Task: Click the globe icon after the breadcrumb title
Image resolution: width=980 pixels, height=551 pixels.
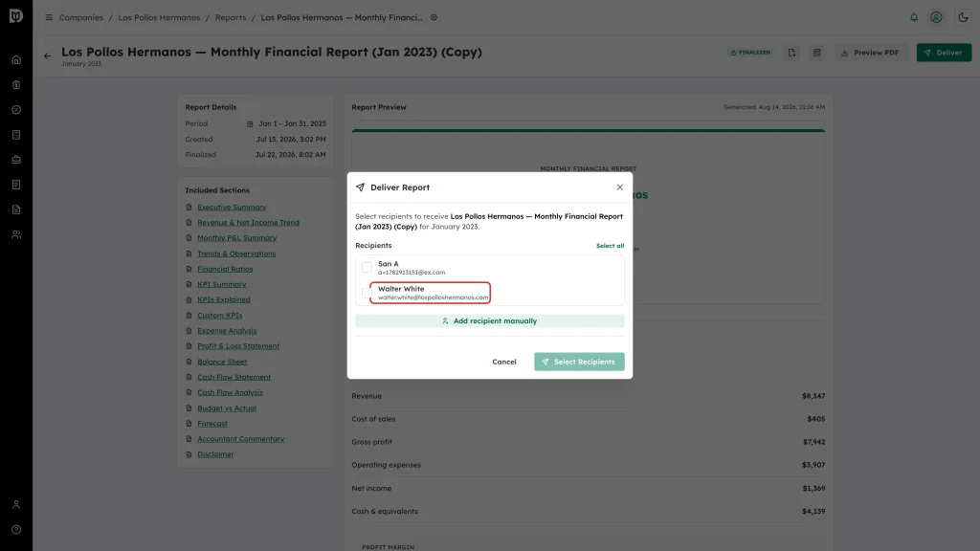Action: coord(434,17)
